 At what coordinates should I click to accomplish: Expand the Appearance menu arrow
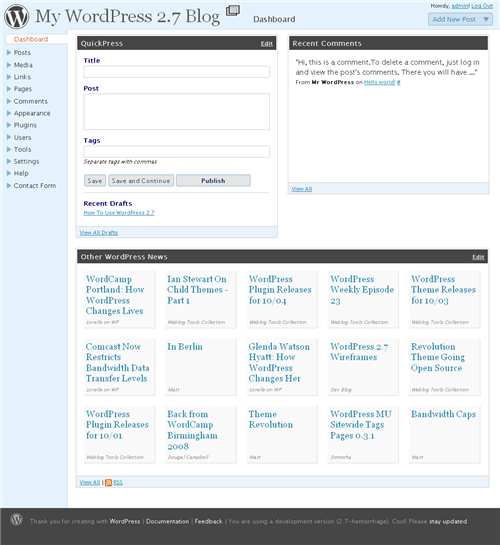point(9,113)
